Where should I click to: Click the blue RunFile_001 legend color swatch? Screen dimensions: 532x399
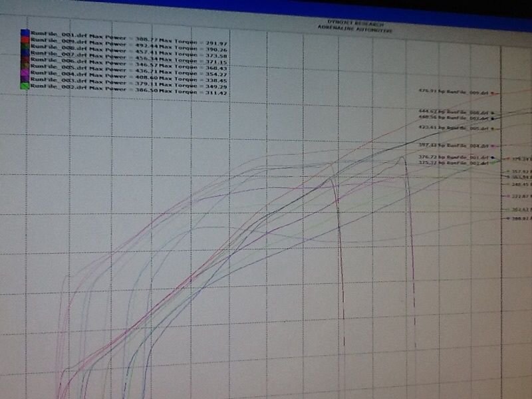pyautogui.click(x=25, y=32)
